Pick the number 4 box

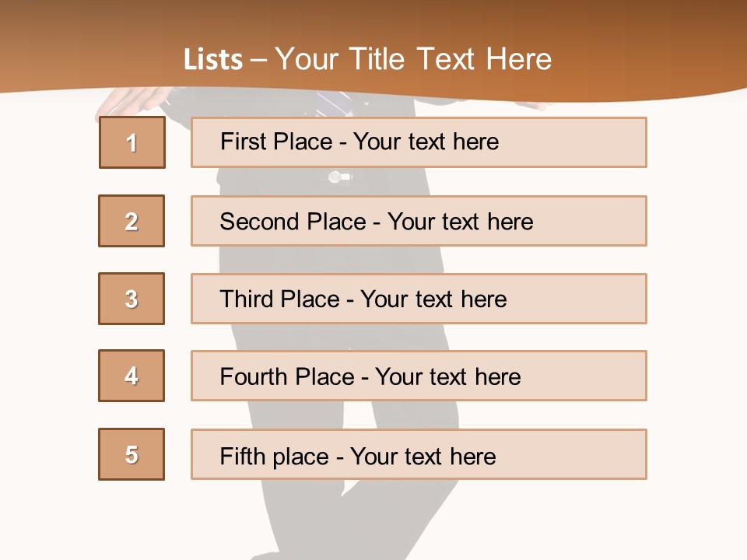pyautogui.click(x=132, y=376)
